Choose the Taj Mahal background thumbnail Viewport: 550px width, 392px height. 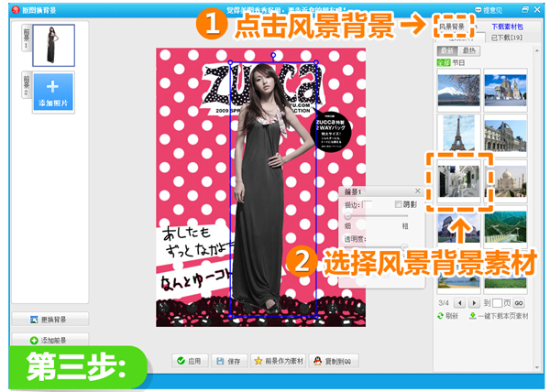point(507,181)
